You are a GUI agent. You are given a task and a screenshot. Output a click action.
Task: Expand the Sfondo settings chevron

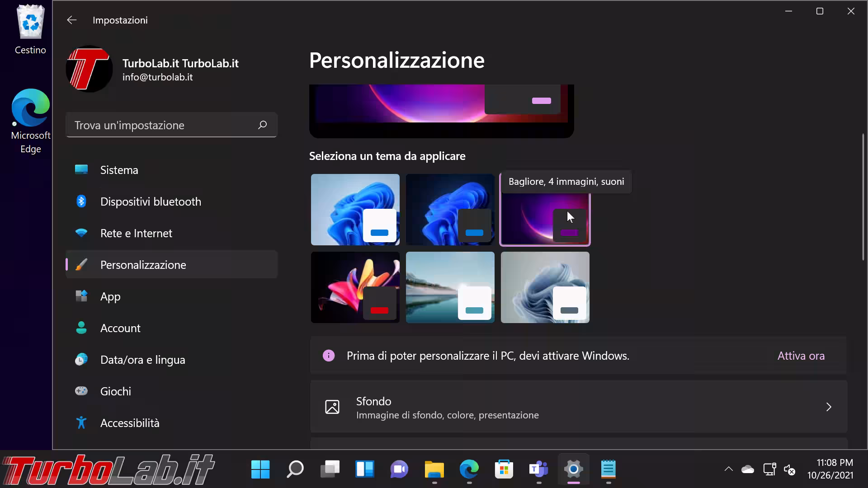pos(828,407)
